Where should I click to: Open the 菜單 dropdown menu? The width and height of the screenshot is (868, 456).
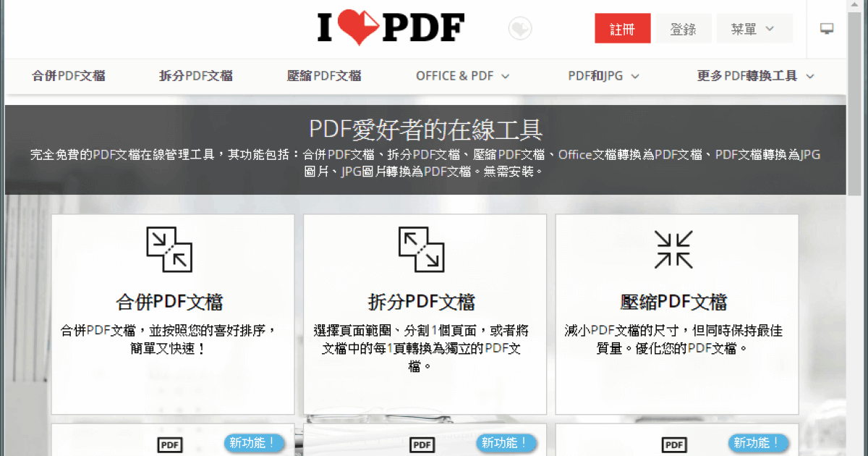click(x=754, y=29)
